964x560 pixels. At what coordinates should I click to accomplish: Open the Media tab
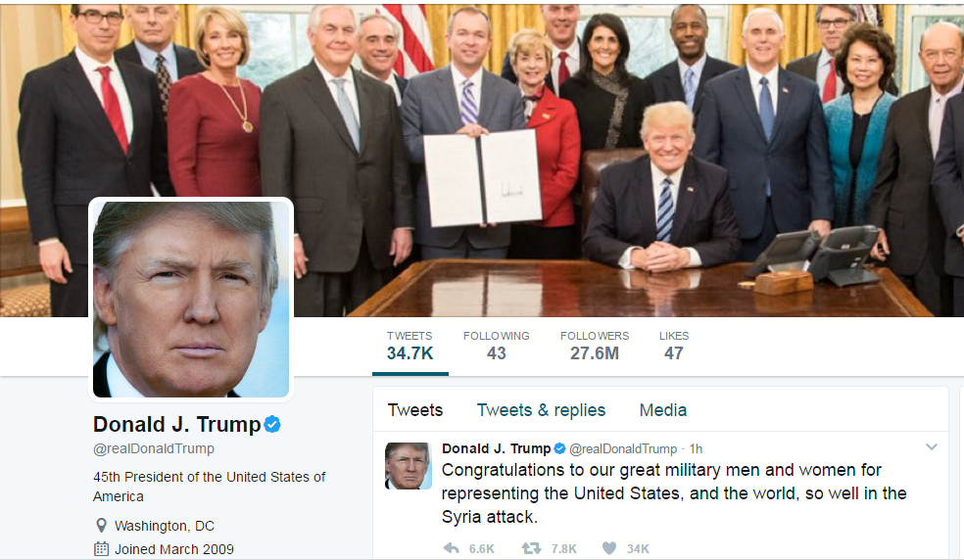(662, 410)
